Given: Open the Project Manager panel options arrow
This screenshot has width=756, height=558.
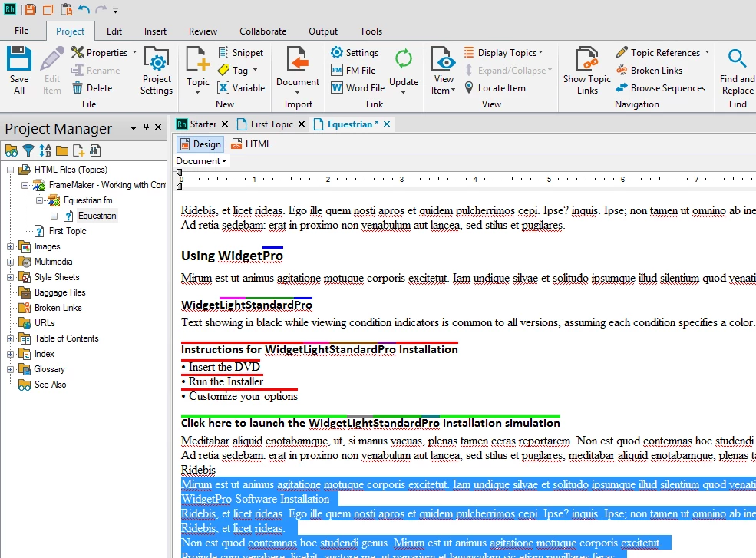Looking at the screenshot, I should point(133,128).
